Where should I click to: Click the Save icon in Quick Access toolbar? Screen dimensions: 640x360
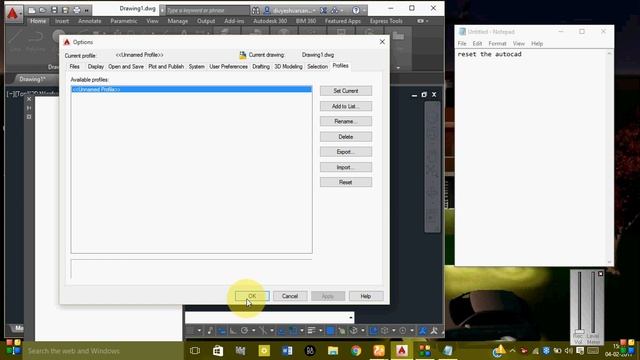pyautogui.click(x=54, y=10)
